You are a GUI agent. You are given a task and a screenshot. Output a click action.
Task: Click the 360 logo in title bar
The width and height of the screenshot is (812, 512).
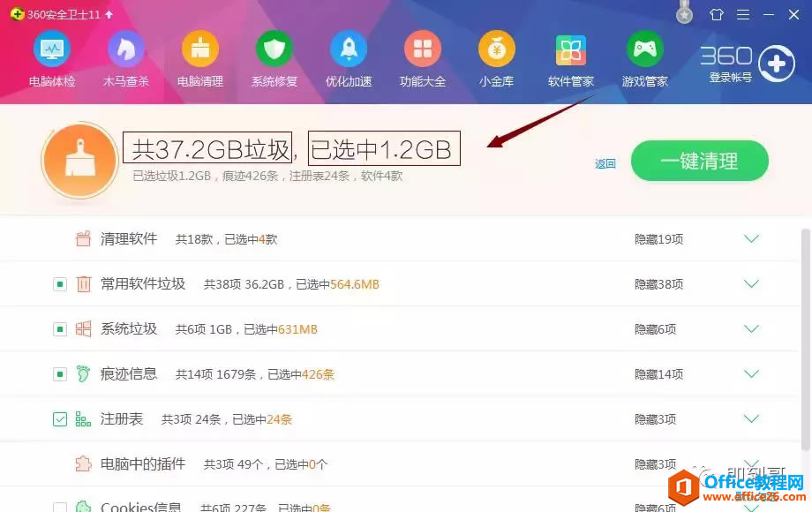pyautogui.click(x=17, y=14)
